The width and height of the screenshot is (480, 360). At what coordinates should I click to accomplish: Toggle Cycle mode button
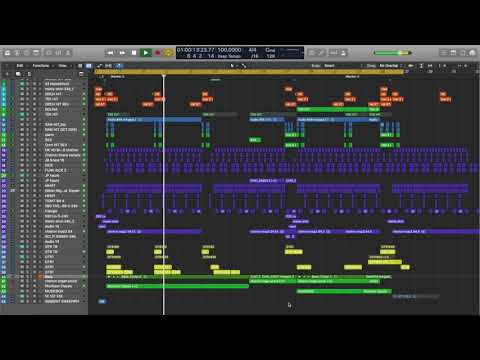click(168, 53)
